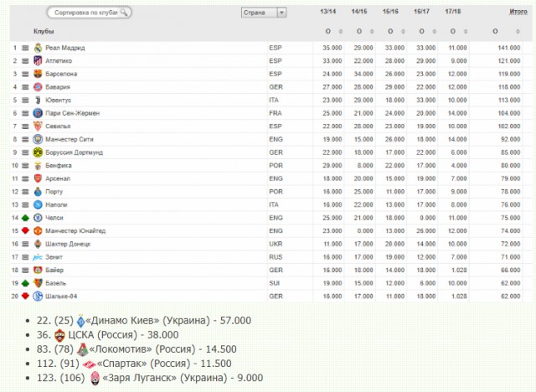Click the Paris Saint-Germain crest
536x392 pixels.
38,113
